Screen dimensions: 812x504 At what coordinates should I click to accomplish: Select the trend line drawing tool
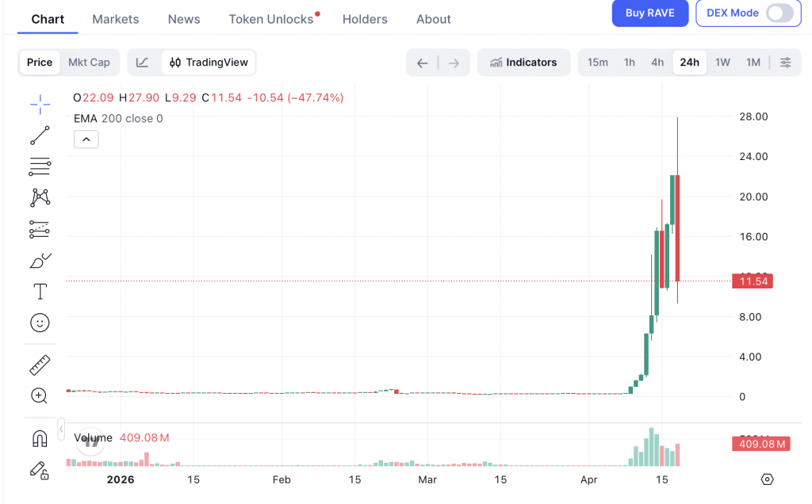click(x=40, y=136)
